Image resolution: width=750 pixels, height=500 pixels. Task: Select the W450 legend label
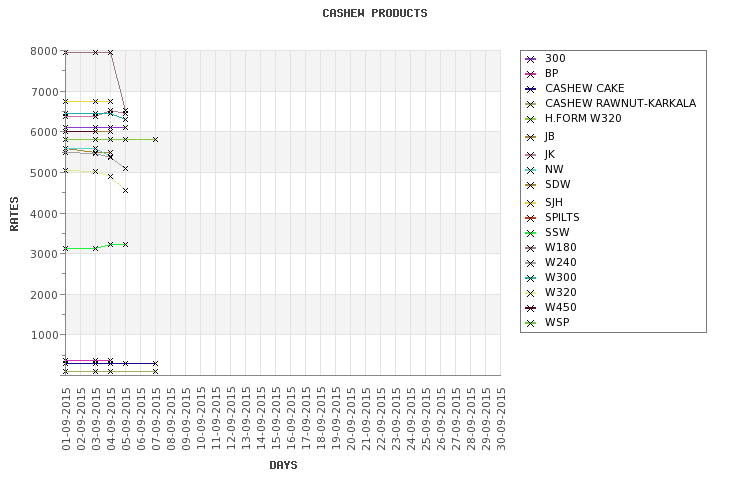561,307
